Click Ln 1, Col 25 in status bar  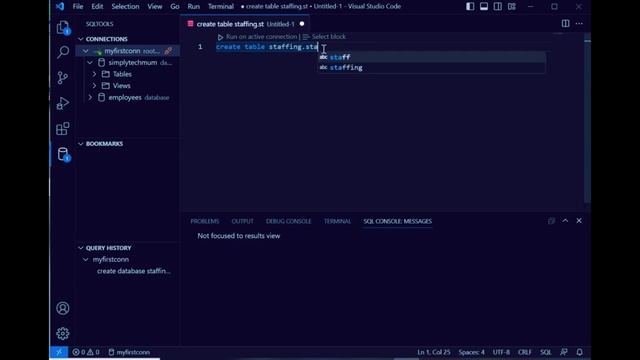(433, 352)
